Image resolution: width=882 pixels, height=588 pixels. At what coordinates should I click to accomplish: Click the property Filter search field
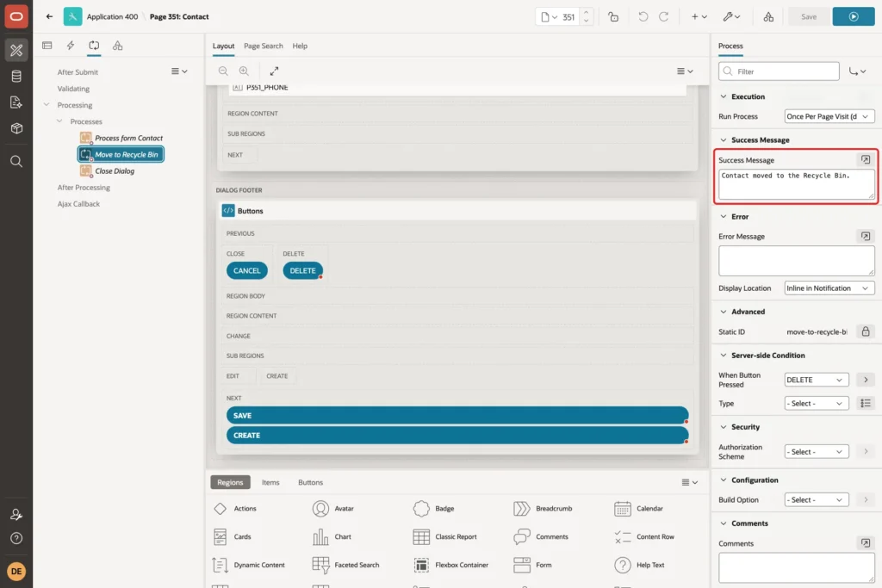coord(779,71)
